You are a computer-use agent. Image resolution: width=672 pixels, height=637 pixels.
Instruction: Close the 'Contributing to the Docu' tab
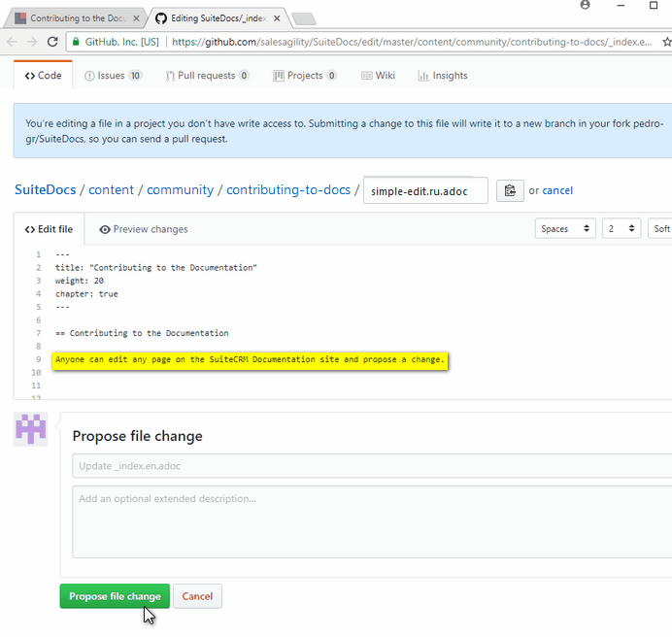pyautogui.click(x=136, y=18)
